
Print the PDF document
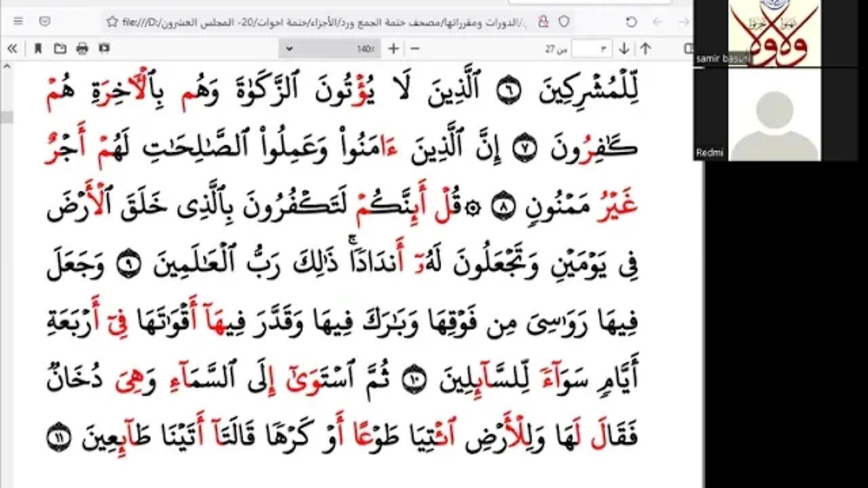tap(82, 49)
